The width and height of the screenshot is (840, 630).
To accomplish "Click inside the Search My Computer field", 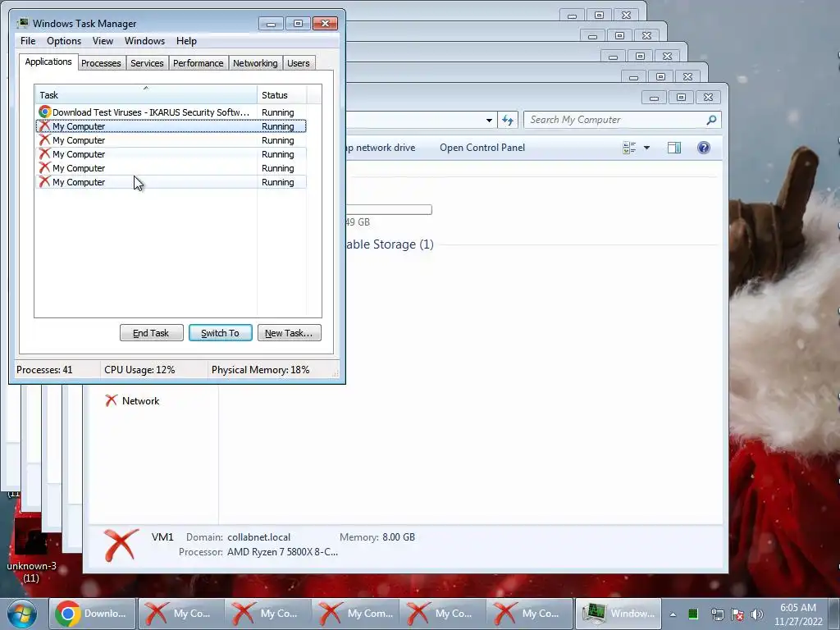I will 616,120.
